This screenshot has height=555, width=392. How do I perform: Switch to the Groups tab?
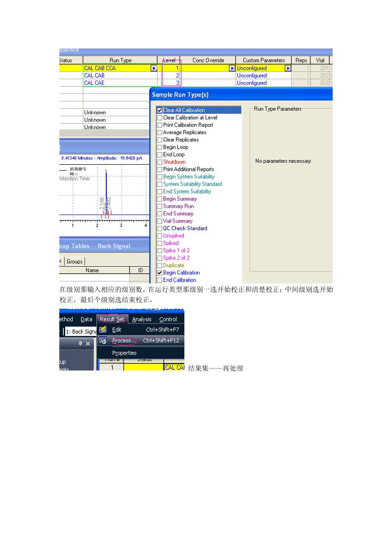coord(75,262)
